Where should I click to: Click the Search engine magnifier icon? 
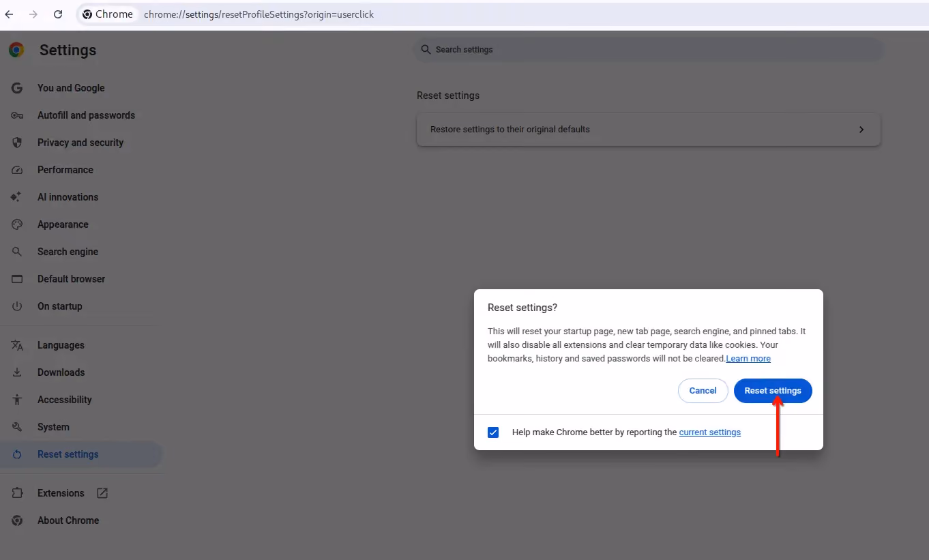click(x=17, y=252)
